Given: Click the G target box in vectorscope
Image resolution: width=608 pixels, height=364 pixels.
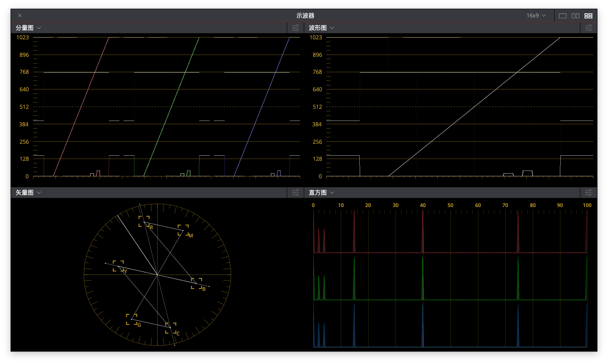Looking at the screenshot, I should [131, 319].
